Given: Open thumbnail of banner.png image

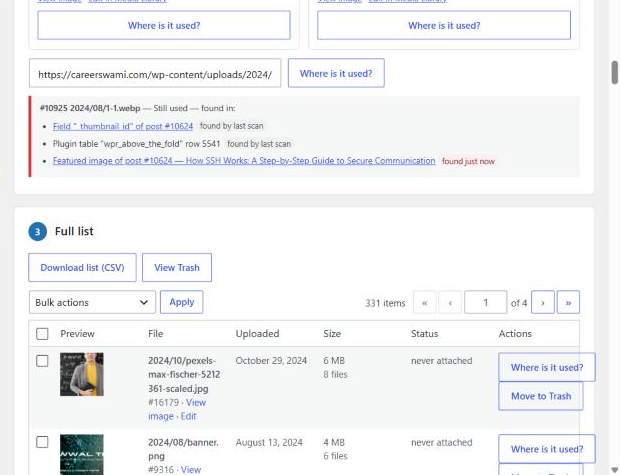Looking at the screenshot, I should click(82, 455).
